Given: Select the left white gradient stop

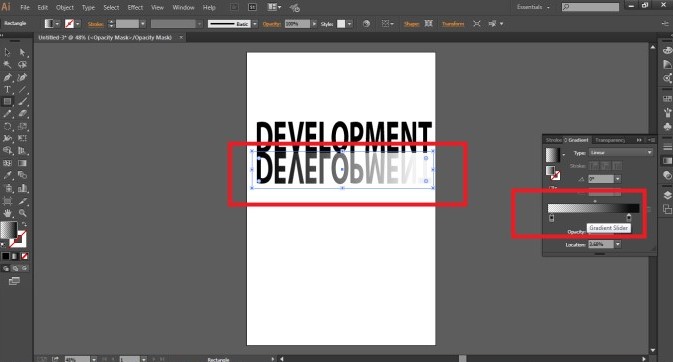Looking at the screenshot, I should click(552, 218).
